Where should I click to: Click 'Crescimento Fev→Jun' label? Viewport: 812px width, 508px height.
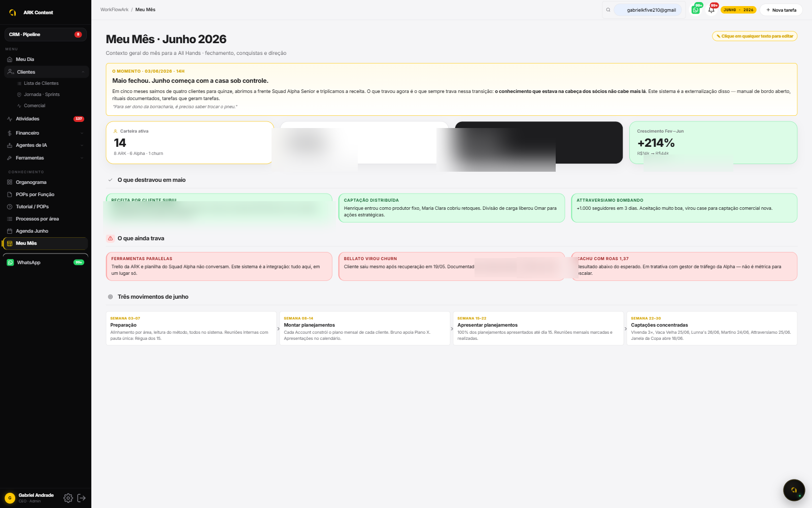pyautogui.click(x=660, y=131)
